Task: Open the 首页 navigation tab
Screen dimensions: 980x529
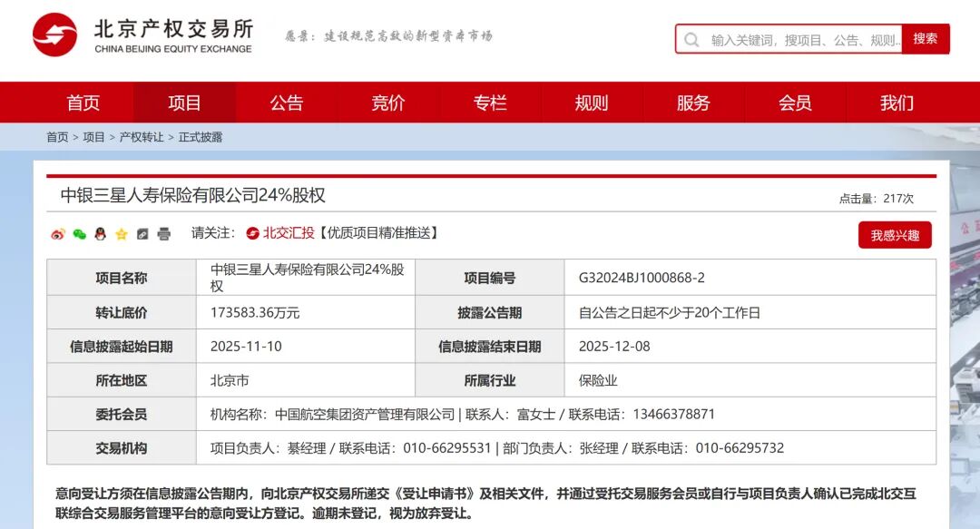Action: click(83, 103)
